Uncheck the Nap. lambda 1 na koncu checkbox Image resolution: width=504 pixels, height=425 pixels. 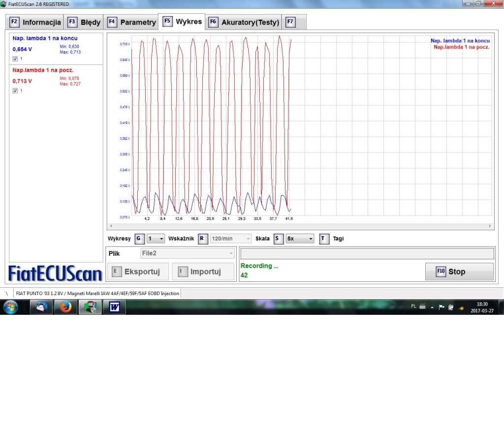pos(15,59)
